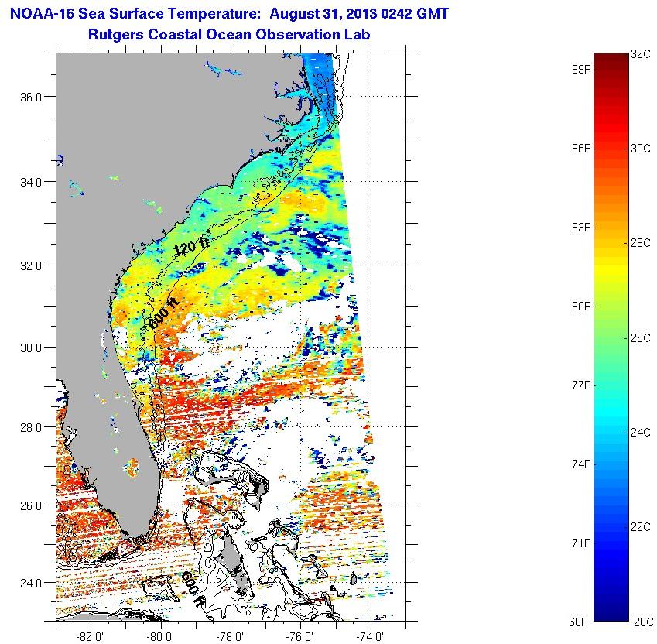Click the 20C colorbar label
657x644 pixels.
click(x=643, y=622)
